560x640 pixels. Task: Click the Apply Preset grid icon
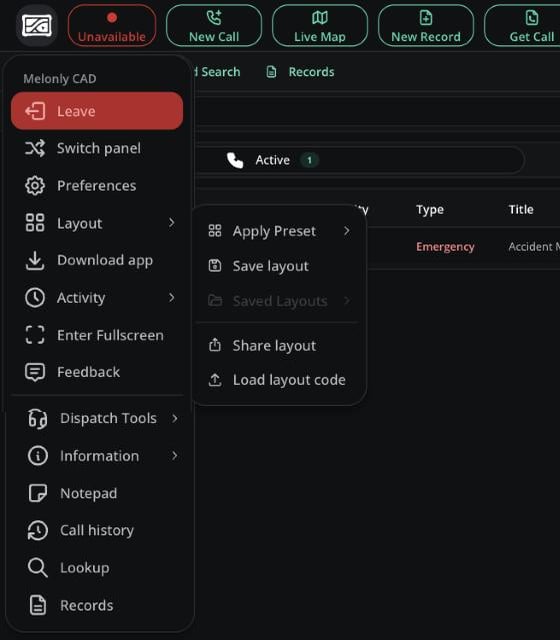pyautogui.click(x=215, y=231)
